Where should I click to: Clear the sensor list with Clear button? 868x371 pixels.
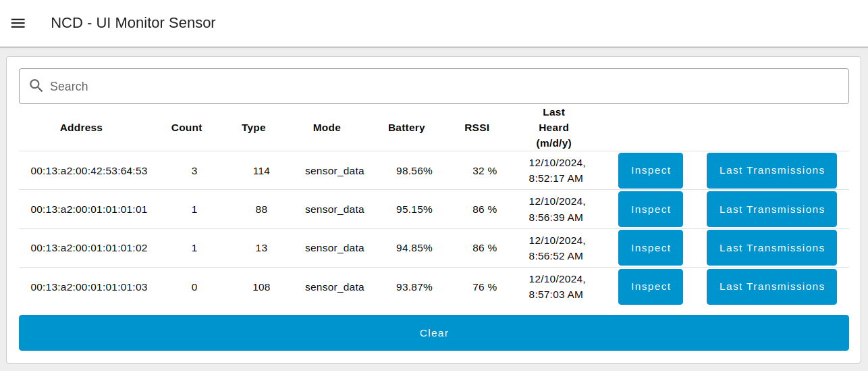tap(434, 332)
